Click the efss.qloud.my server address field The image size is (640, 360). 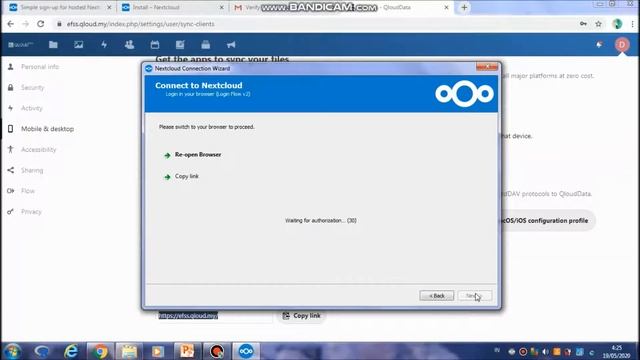[x=214, y=316]
